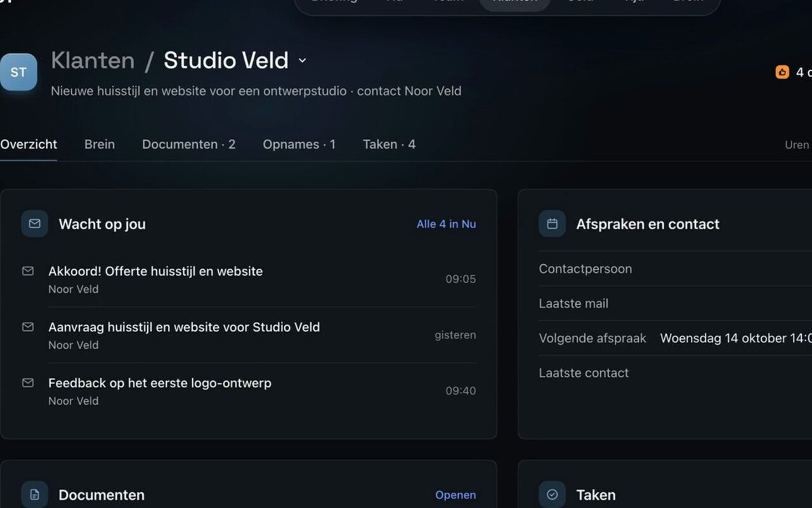The image size is (812, 508).
Task: Click the orange thumbs-up badge icon
Action: tap(782, 72)
